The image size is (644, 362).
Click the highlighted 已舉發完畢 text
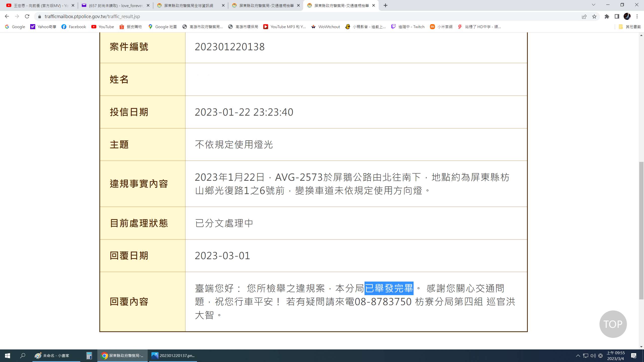pos(389,288)
